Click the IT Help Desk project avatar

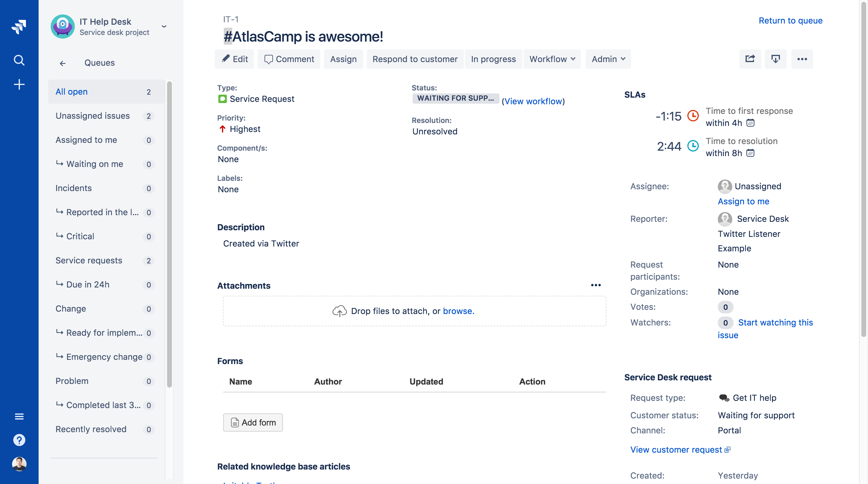pos(63,27)
